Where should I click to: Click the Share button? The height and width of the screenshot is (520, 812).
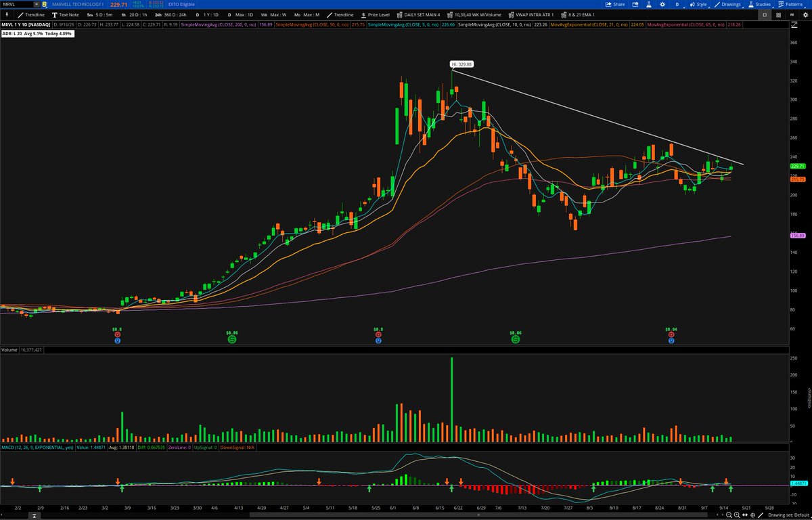click(x=615, y=4)
